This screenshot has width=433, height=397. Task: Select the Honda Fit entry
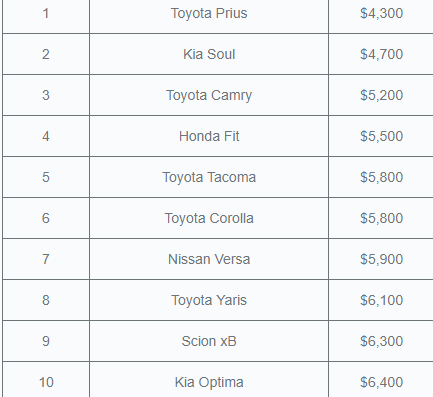tap(209, 136)
